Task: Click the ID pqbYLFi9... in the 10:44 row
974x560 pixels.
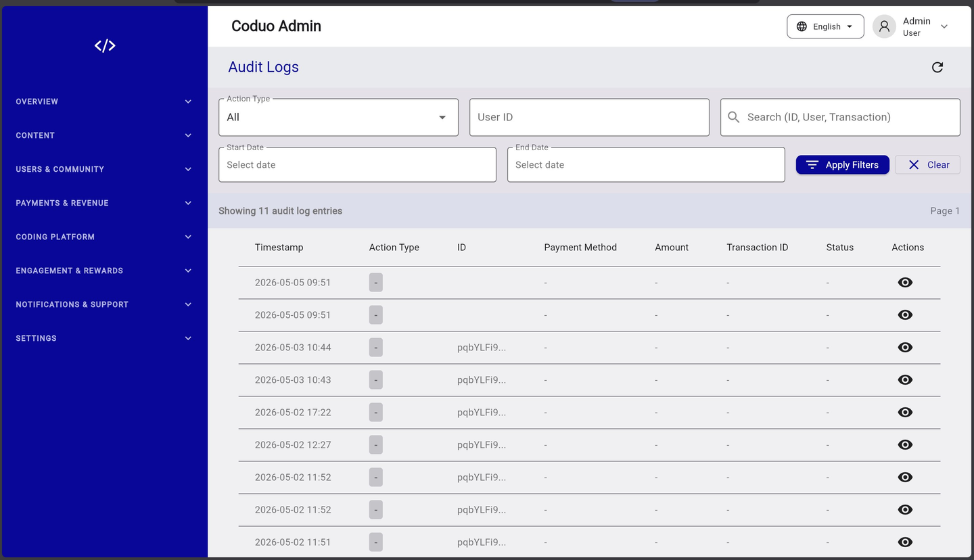Action: point(482,348)
